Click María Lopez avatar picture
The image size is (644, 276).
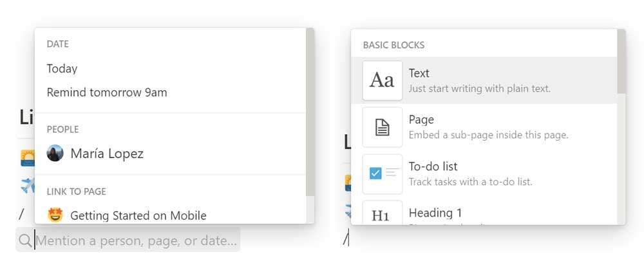pyautogui.click(x=55, y=153)
